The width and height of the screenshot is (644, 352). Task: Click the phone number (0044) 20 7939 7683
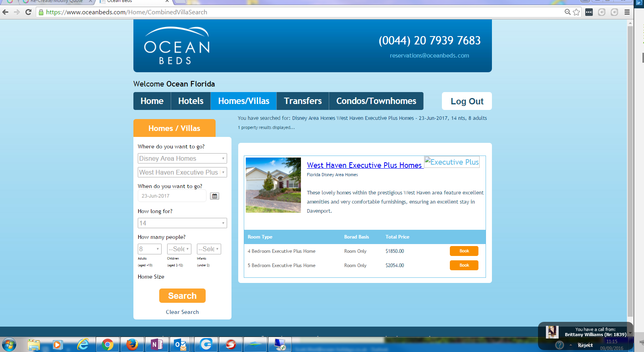pos(430,40)
